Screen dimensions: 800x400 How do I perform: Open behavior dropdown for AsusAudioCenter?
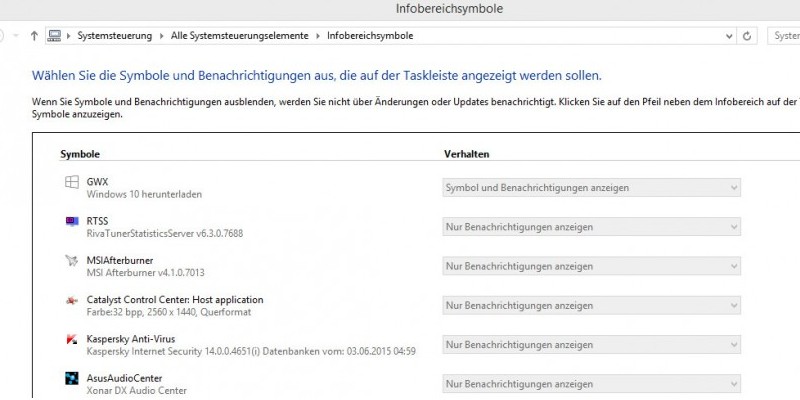coord(591,384)
